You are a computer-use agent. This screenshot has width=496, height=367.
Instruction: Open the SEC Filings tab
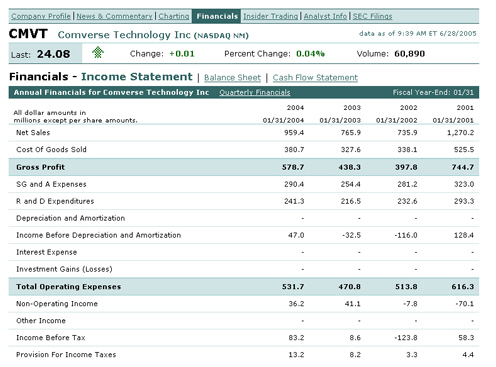[x=372, y=16]
